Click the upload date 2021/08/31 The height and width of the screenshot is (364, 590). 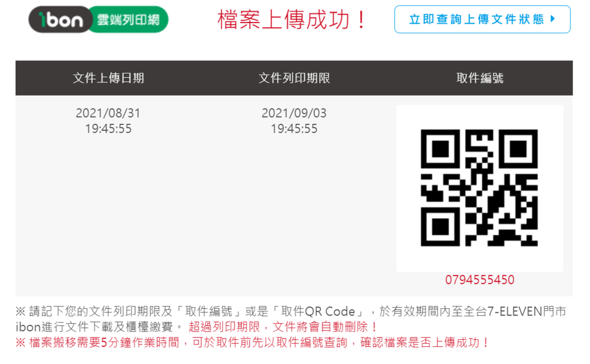108,113
